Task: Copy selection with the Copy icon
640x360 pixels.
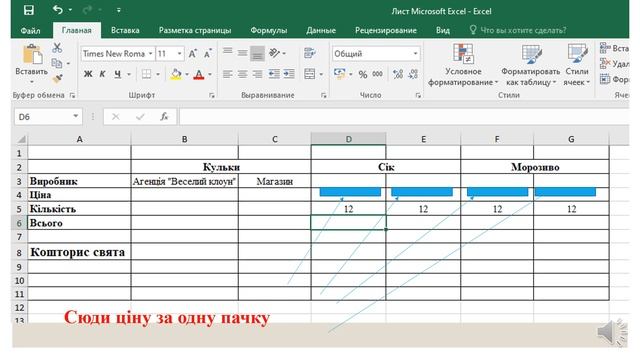Action: tap(57, 63)
